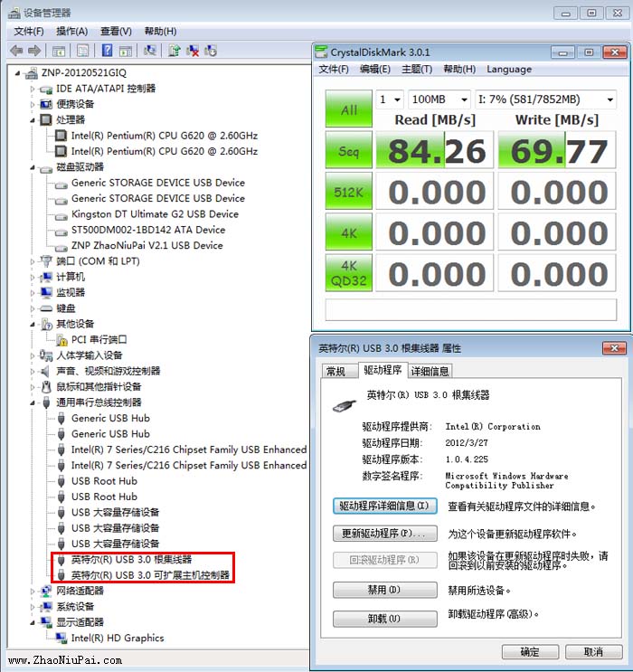
Task: Click the Properties toolbar icon
Action: click(x=82, y=51)
